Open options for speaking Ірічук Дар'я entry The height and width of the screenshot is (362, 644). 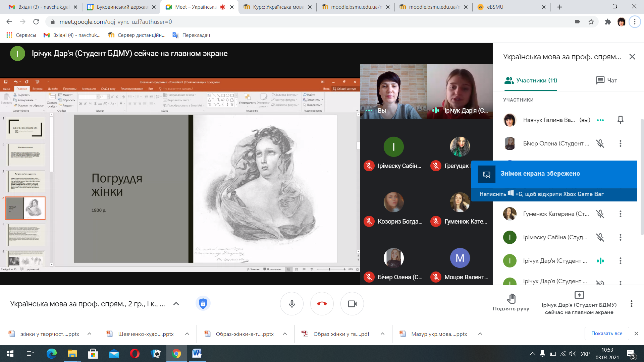[x=621, y=261]
